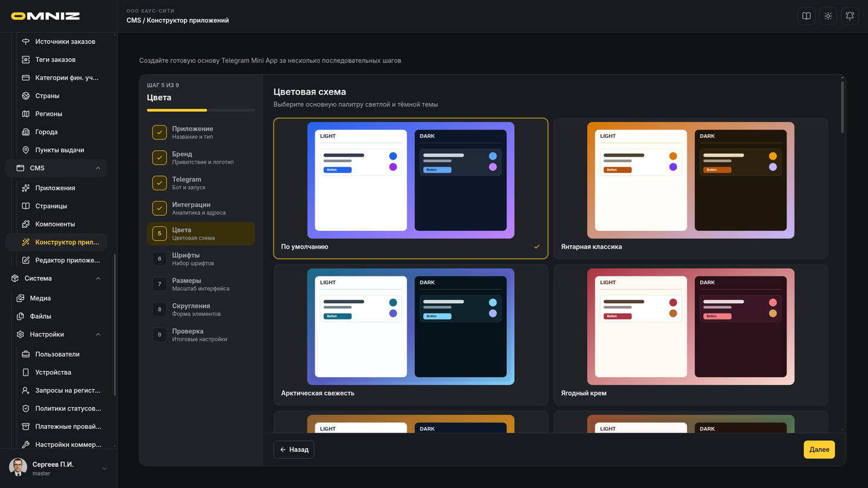Choose the Янтарная классика color scheme

pos(691,189)
